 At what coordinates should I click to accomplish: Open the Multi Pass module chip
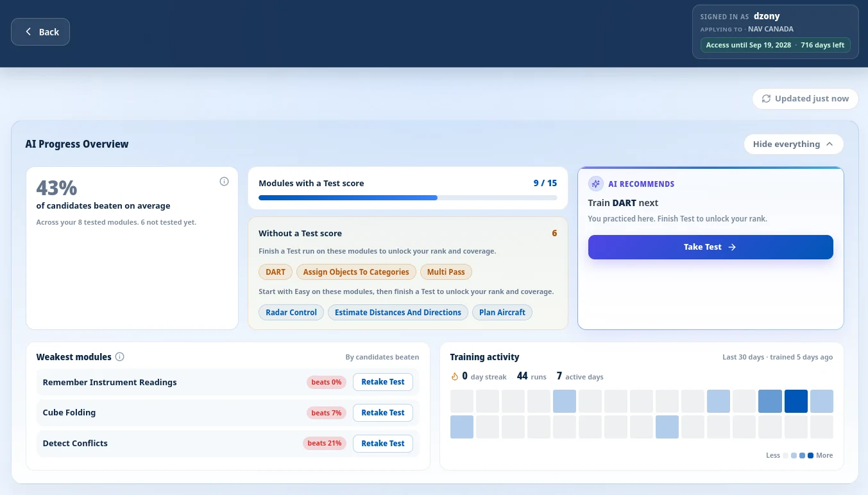coord(446,272)
